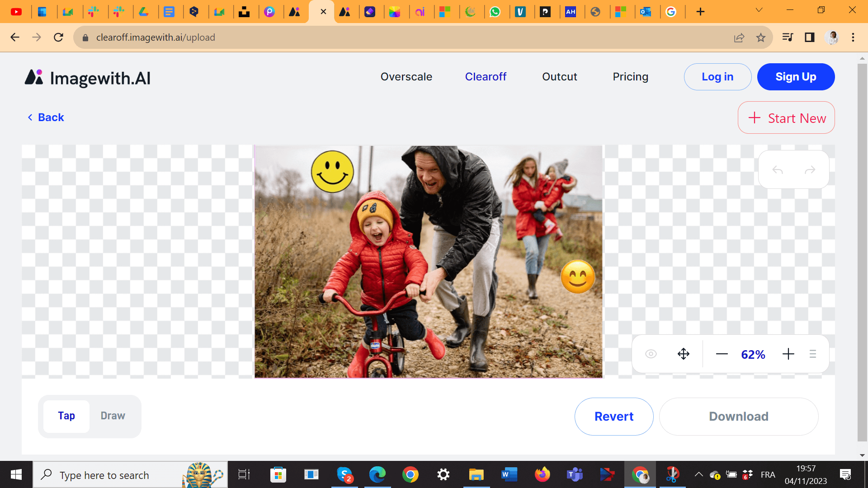This screenshot has width=868, height=488.
Task: Click the eye visibility toggle icon
Action: pos(651,354)
